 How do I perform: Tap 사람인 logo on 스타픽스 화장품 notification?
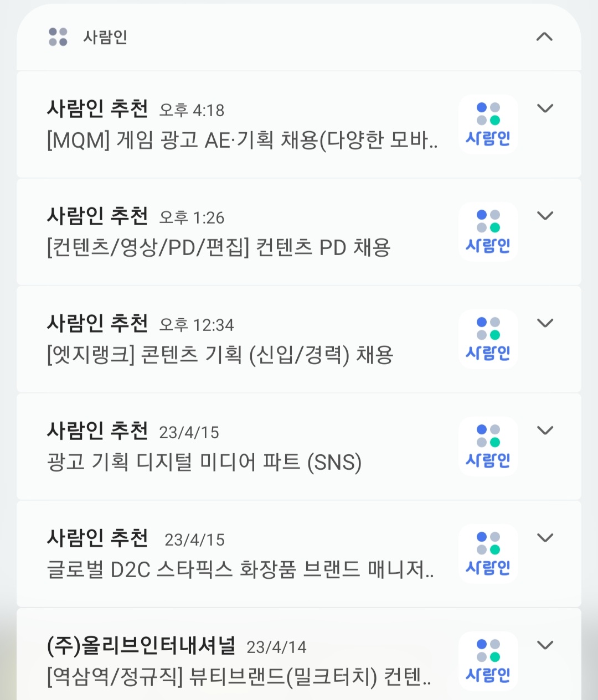[x=488, y=553]
